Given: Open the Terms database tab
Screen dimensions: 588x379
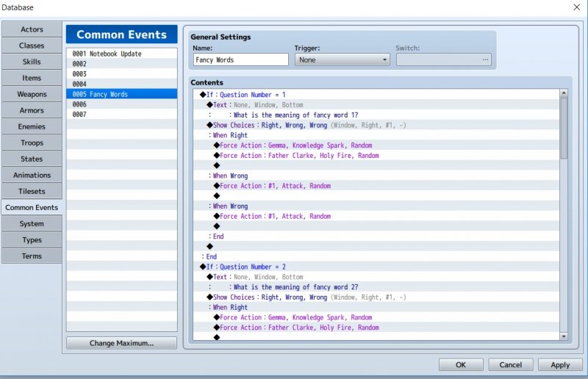Looking at the screenshot, I should [32, 256].
